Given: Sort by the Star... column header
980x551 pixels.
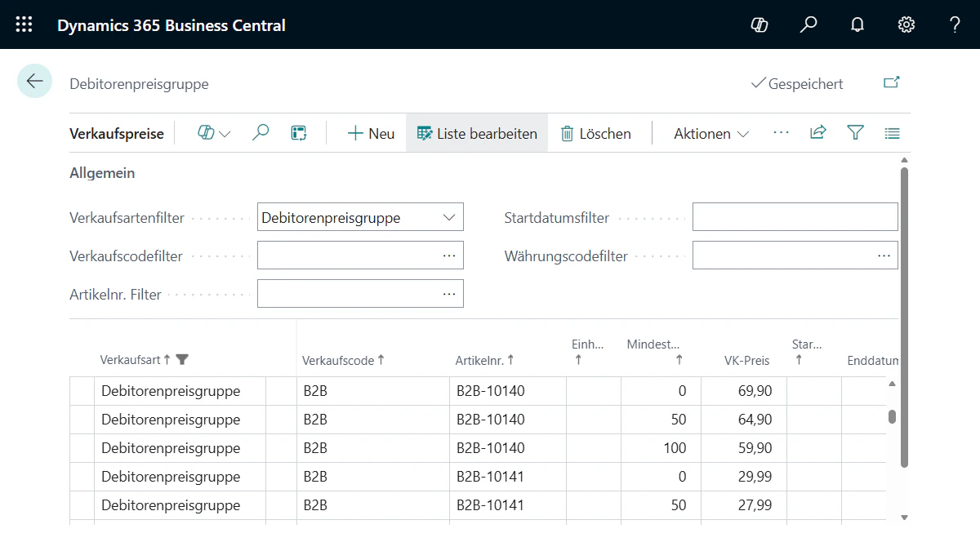Looking at the screenshot, I should pyautogui.click(x=807, y=352).
